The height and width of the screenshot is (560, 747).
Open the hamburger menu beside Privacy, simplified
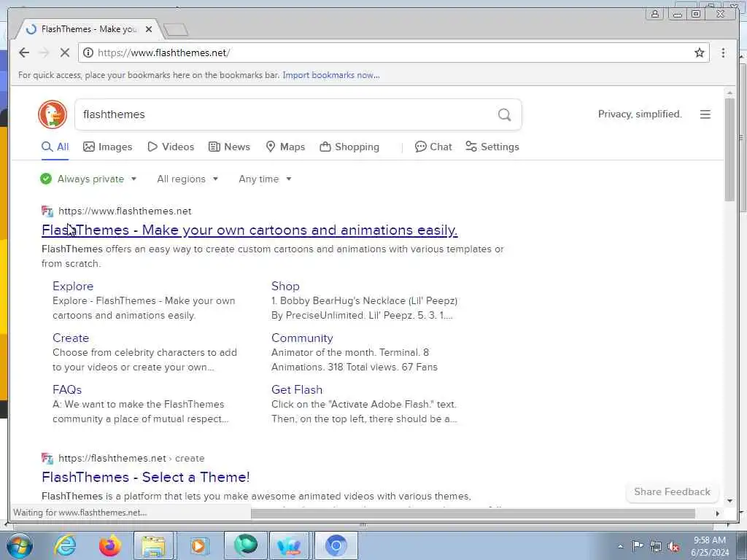point(705,114)
